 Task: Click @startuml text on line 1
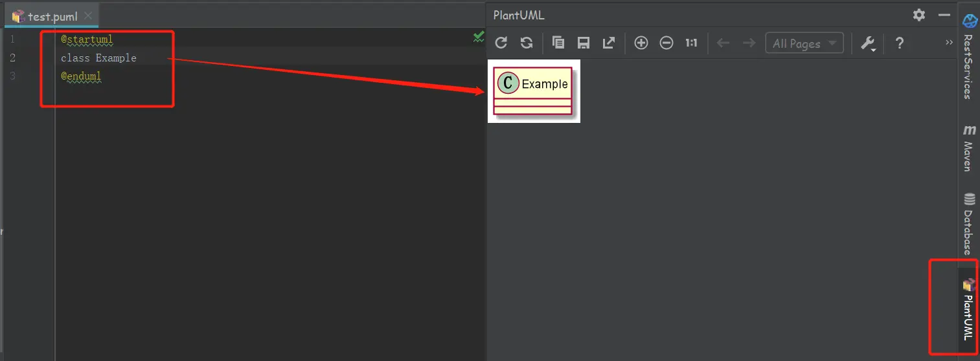pyautogui.click(x=87, y=39)
